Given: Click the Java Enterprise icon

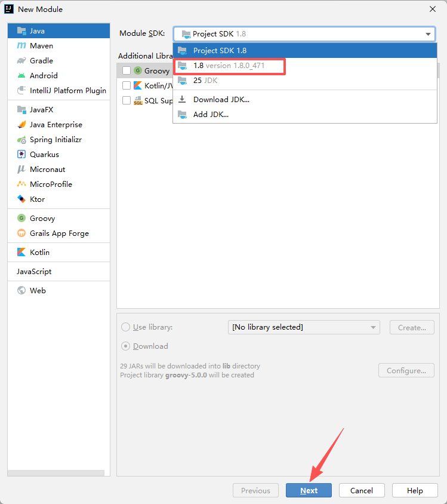Looking at the screenshot, I should pos(21,124).
